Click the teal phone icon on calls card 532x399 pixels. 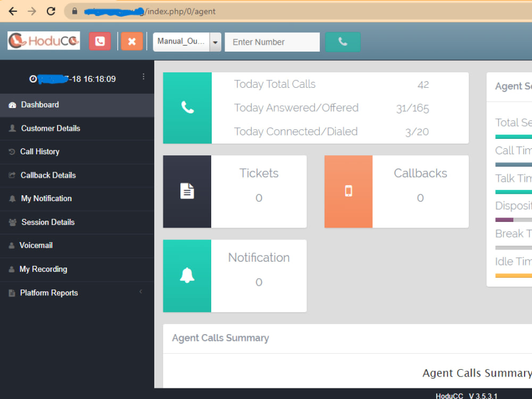click(x=187, y=107)
